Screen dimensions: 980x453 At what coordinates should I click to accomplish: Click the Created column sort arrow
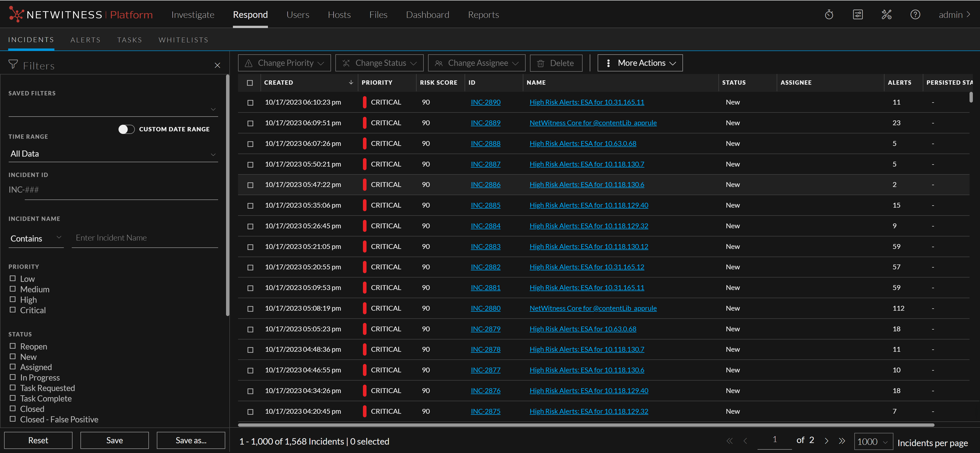(x=351, y=82)
